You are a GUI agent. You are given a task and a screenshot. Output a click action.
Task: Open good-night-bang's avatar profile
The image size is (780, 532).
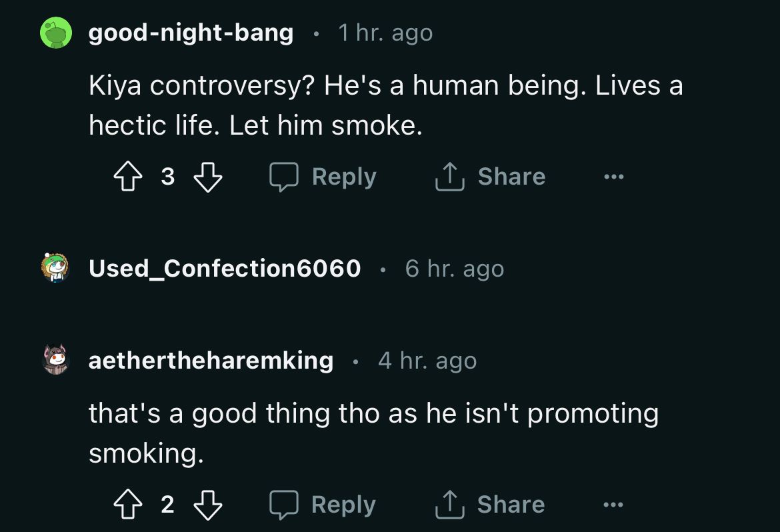(x=56, y=33)
